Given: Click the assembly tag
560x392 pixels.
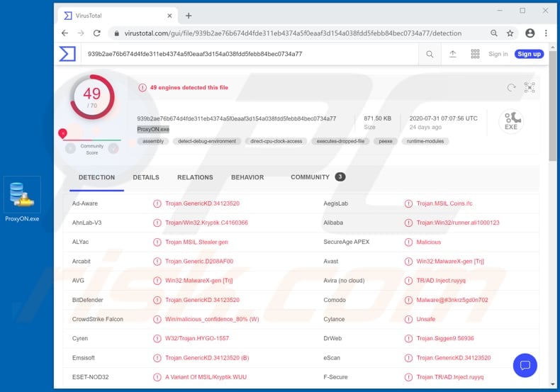Looking at the screenshot, I should [x=153, y=141].
